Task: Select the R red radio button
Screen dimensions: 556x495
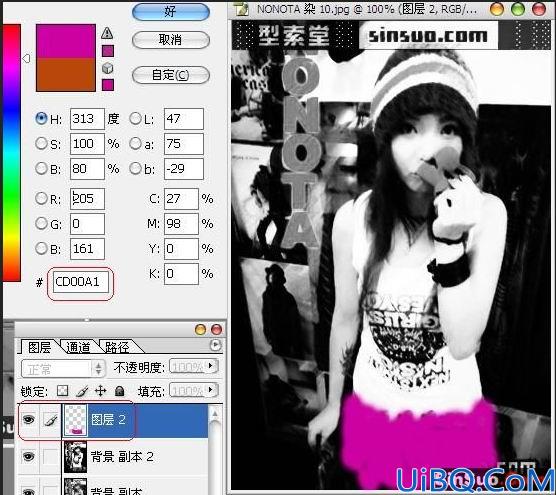Action: pos(41,198)
